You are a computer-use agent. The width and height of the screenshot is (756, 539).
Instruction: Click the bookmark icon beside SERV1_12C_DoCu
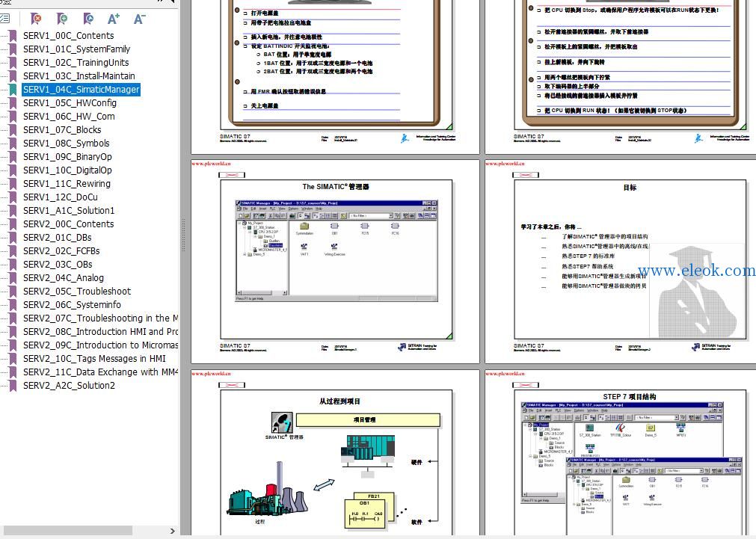click(13, 197)
